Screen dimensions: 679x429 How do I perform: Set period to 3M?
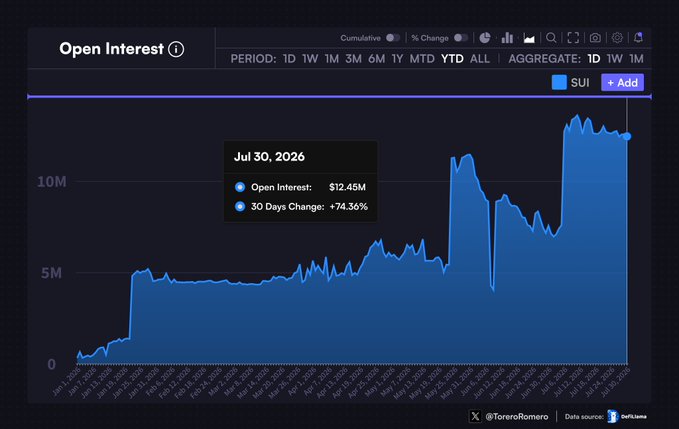353,59
